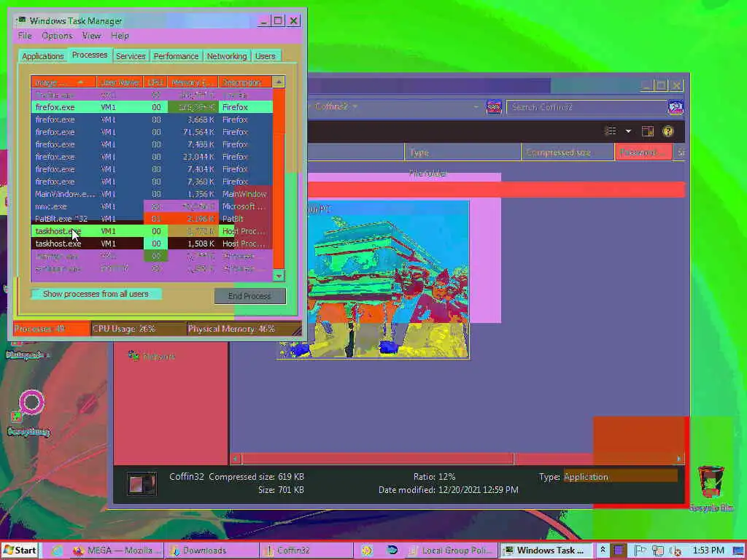The image size is (747, 560).
Task: Click the volume speaker tray icon
Action: [675, 551]
